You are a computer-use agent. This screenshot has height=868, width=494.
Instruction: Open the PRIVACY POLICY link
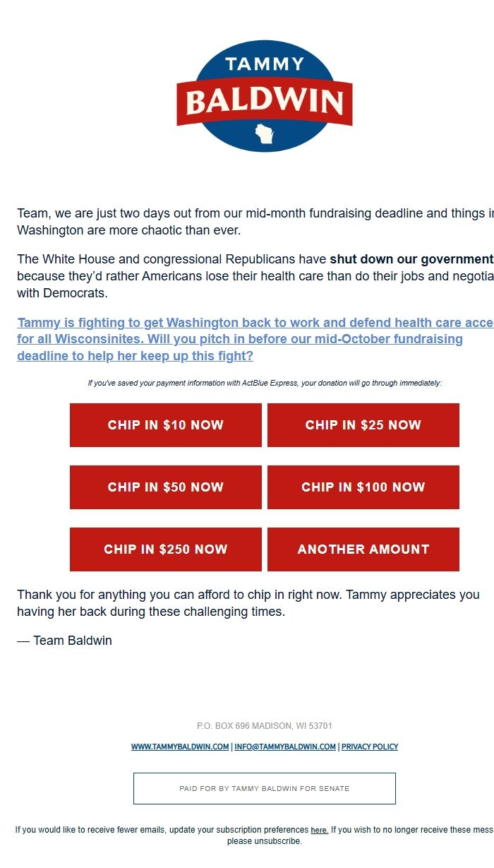[370, 747]
